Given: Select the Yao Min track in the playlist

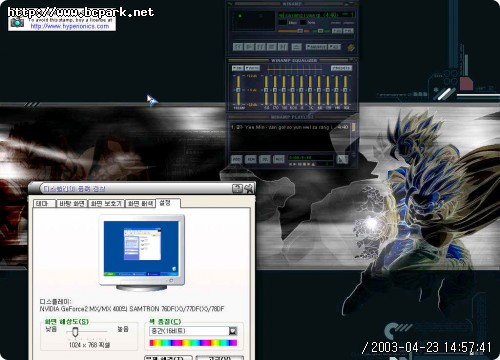Looking at the screenshot, I should click(290, 127).
